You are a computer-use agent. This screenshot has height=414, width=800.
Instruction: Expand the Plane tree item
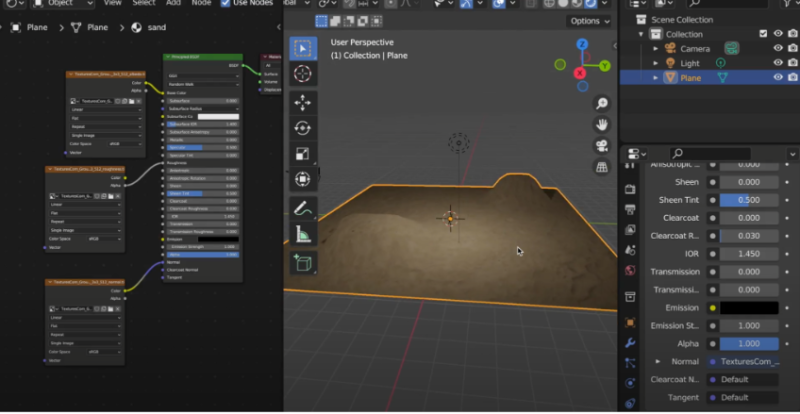[x=656, y=78]
